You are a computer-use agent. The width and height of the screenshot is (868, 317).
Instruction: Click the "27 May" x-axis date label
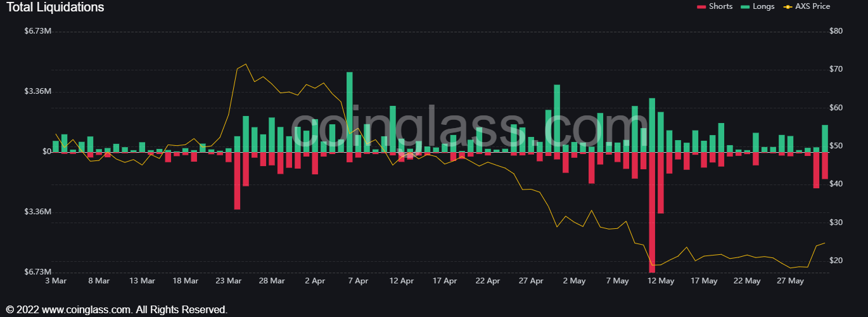tap(790, 280)
